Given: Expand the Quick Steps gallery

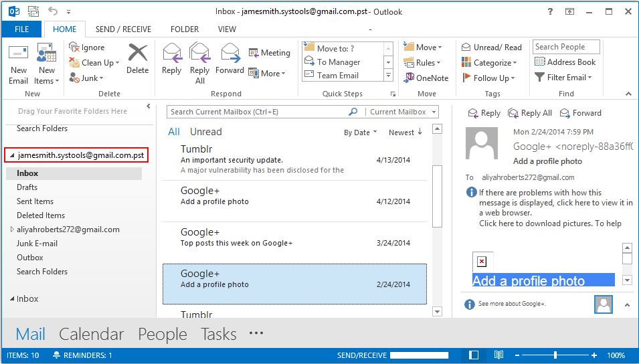Looking at the screenshot, I should tap(388, 76).
